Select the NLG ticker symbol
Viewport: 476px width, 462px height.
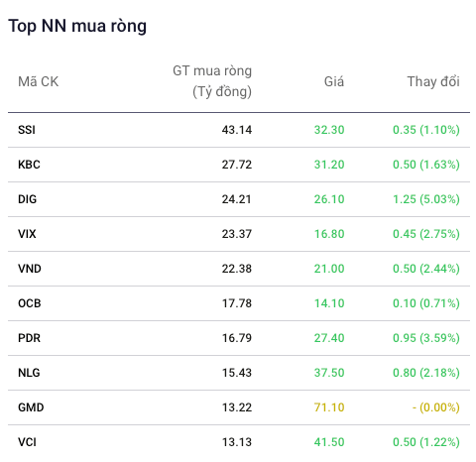[29, 373]
